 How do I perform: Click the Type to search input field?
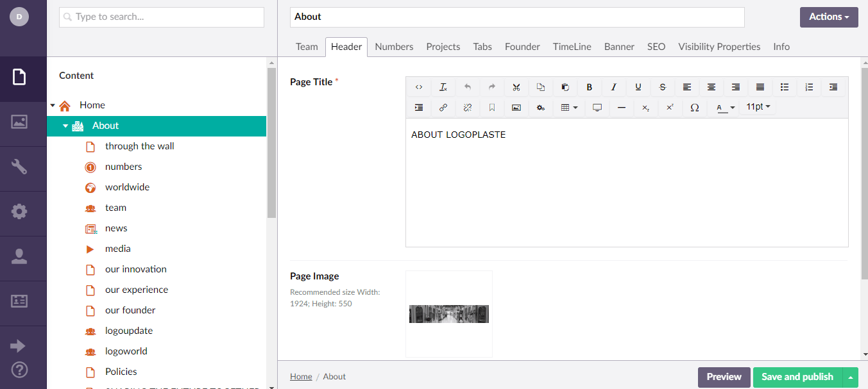pos(160,17)
